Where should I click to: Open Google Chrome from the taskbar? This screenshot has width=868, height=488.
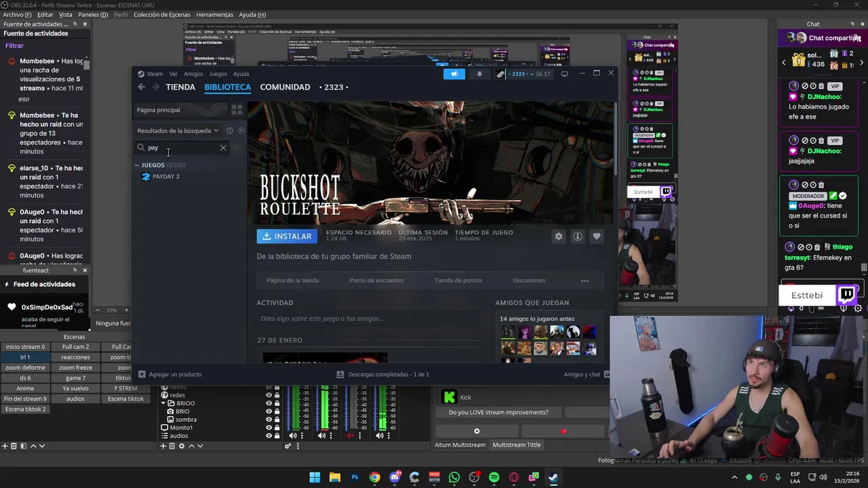tap(374, 477)
